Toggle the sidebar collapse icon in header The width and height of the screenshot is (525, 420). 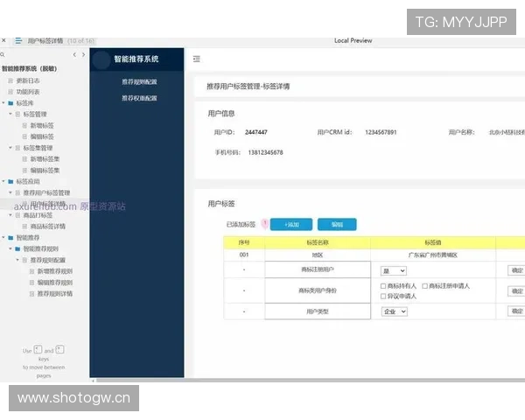tap(197, 59)
